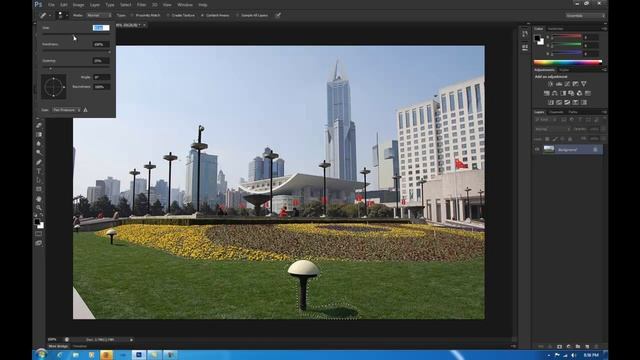This screenshot has width=640, height=360.
Task: Open the Windows Start button
Action: pos(41,354)
